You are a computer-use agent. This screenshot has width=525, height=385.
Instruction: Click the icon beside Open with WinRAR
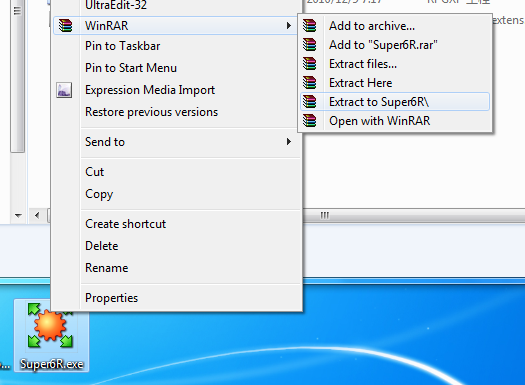(x=310, y=121)
